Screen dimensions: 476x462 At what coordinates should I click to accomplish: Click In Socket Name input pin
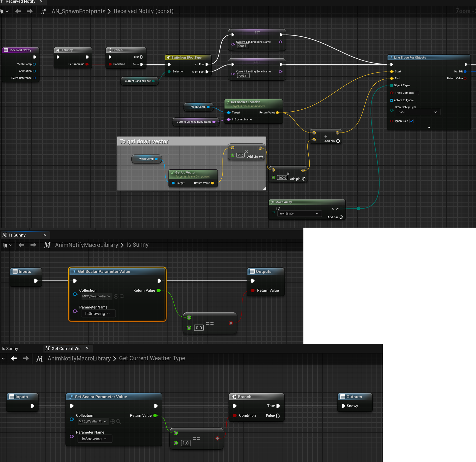(x=229, y=120)
